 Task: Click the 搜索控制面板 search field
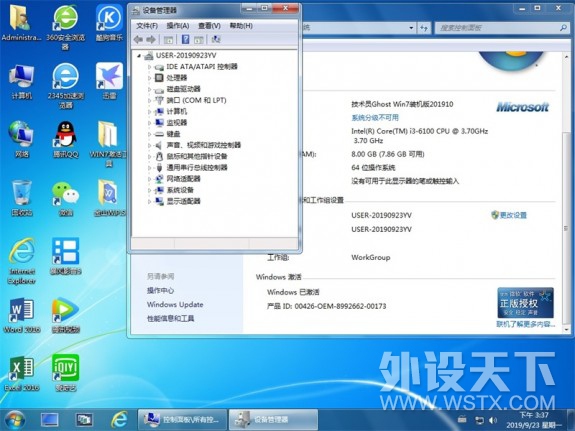501,28
